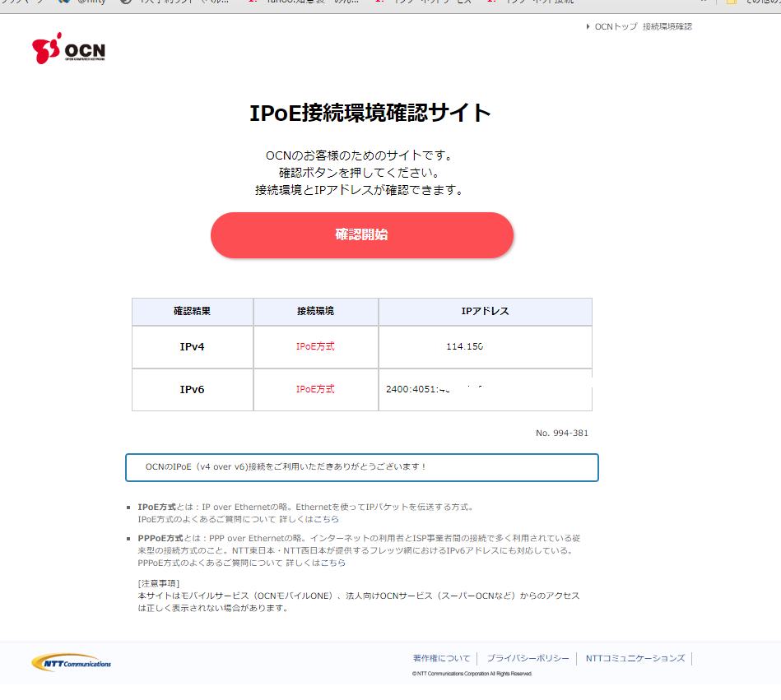Click the [注意事項] notice heading

tap(158, 583)
